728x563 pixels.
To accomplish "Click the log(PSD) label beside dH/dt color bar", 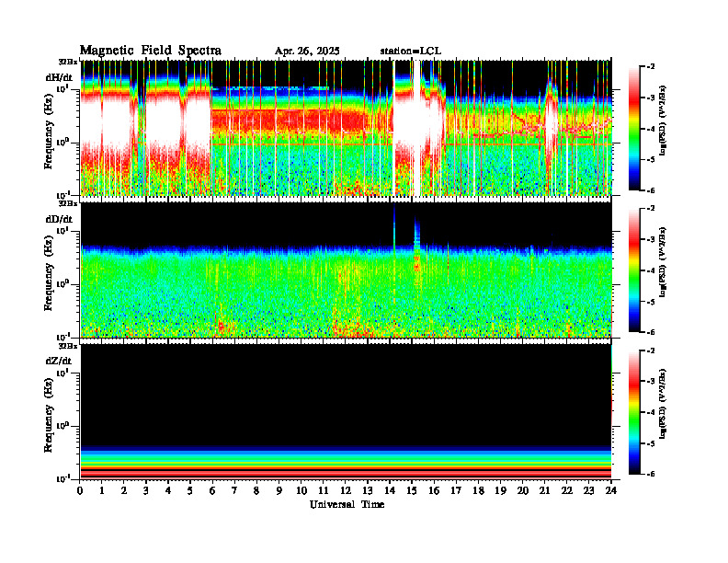I will 663,121.
